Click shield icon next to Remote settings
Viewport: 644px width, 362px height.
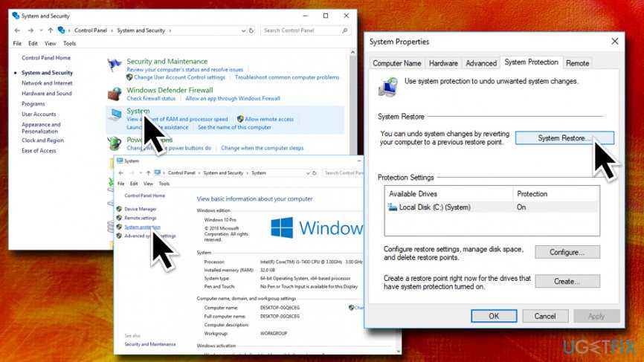click(119, 218)
